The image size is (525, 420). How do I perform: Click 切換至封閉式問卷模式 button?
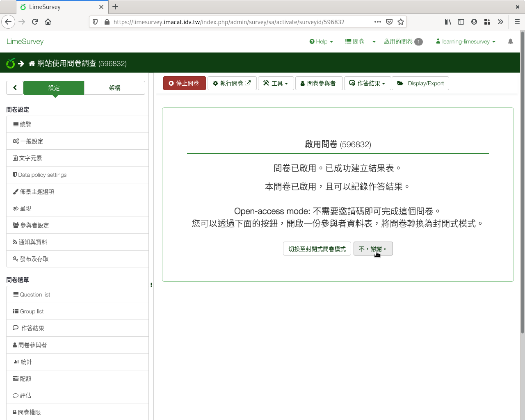pyautogui.click(x=317, y=249)
